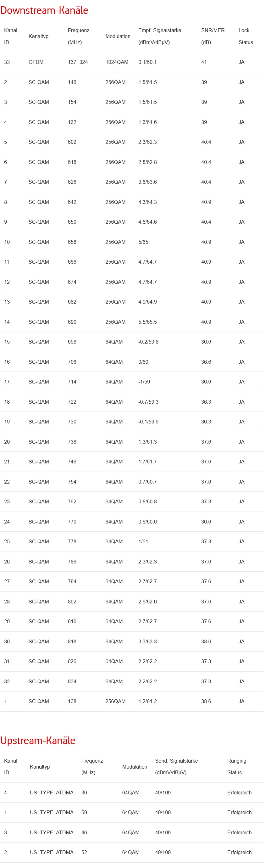Click frequency 167~324 cell
271x868 pixels.
click(78, 62)
